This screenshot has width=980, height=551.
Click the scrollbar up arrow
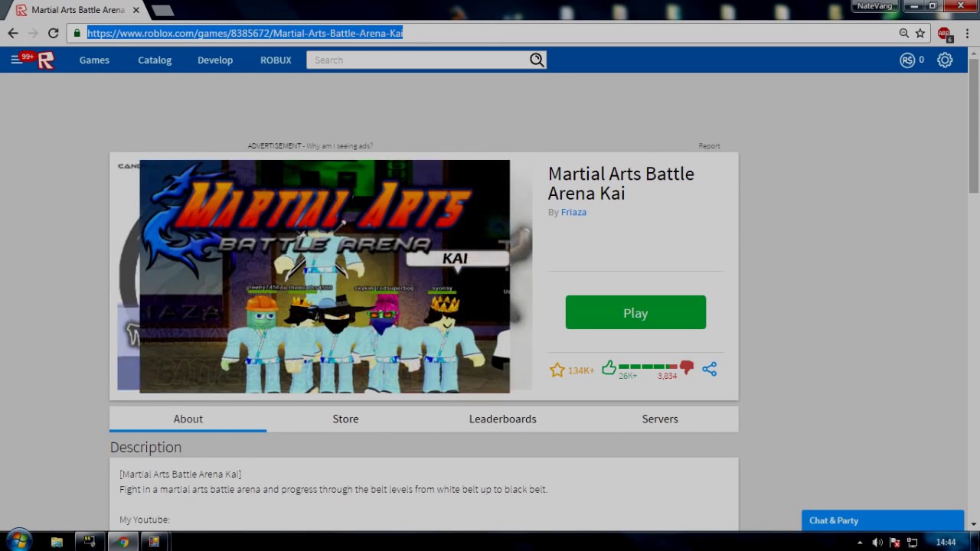pos(974,52)
